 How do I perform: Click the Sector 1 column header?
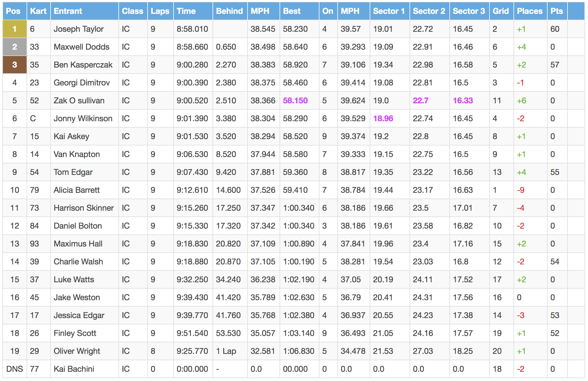tap(390, 11)
